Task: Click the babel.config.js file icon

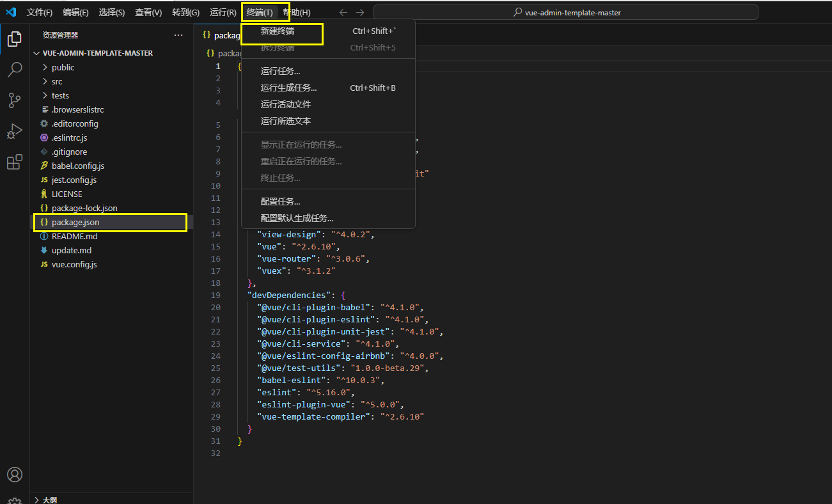Action: click(x=44, y=166)
